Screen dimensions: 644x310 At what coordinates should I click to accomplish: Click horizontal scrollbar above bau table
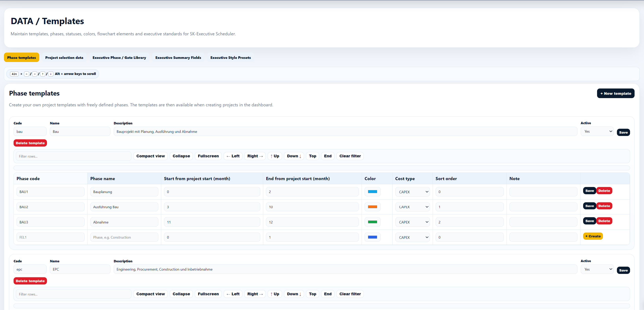[322, 168]
